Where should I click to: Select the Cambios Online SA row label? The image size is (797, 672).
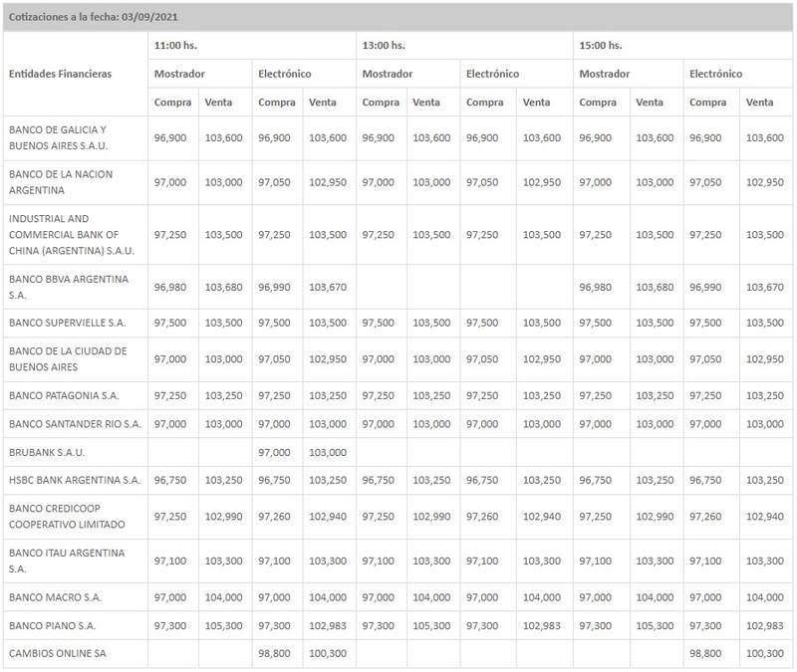click(x=55, y=654)
